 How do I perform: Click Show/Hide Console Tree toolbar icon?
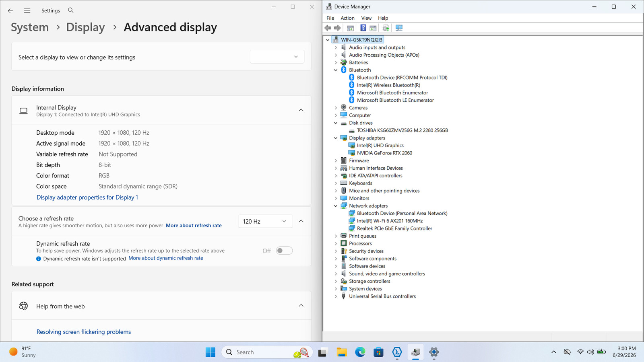[x=350, y=28]
